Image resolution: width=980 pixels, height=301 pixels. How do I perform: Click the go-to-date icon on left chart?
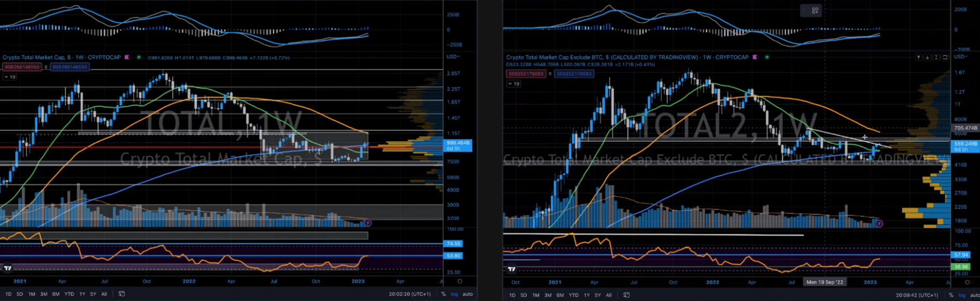click(x=122, y=294)
